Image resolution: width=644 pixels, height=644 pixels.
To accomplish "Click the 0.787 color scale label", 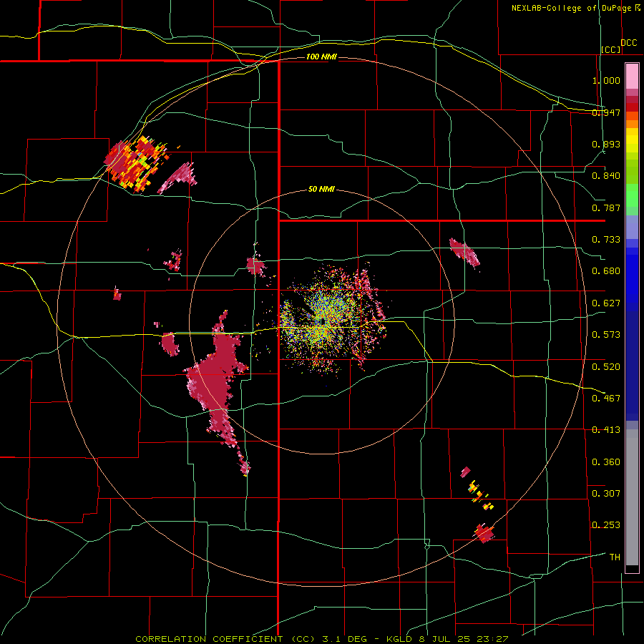I will point(606,208).
